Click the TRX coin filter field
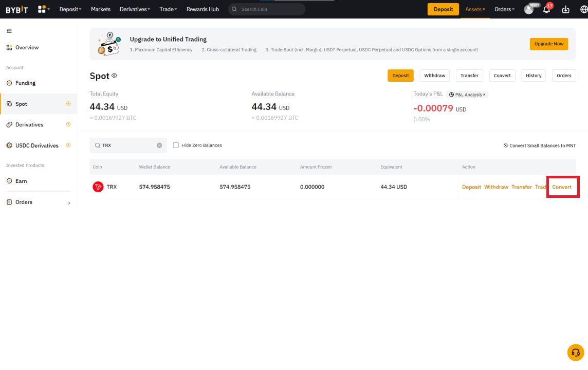Image resolution: width=588 pixels, height=370 pixels. click(128, 145)
